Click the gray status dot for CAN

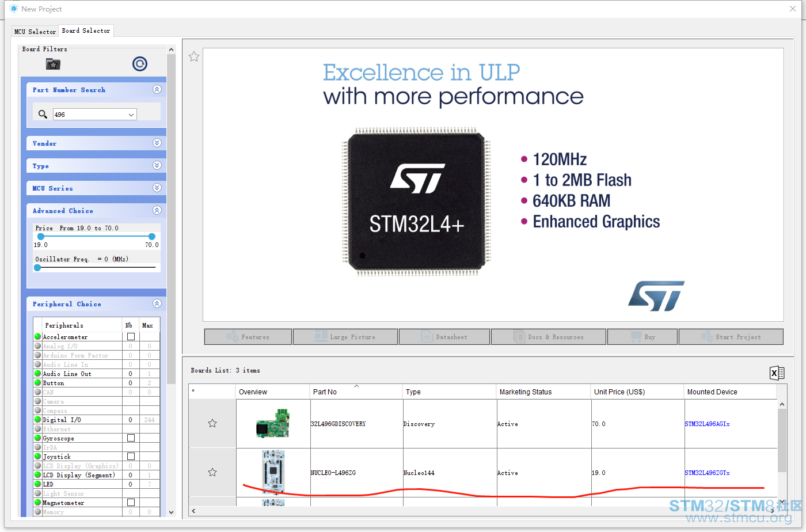click(x=38, y=392)
